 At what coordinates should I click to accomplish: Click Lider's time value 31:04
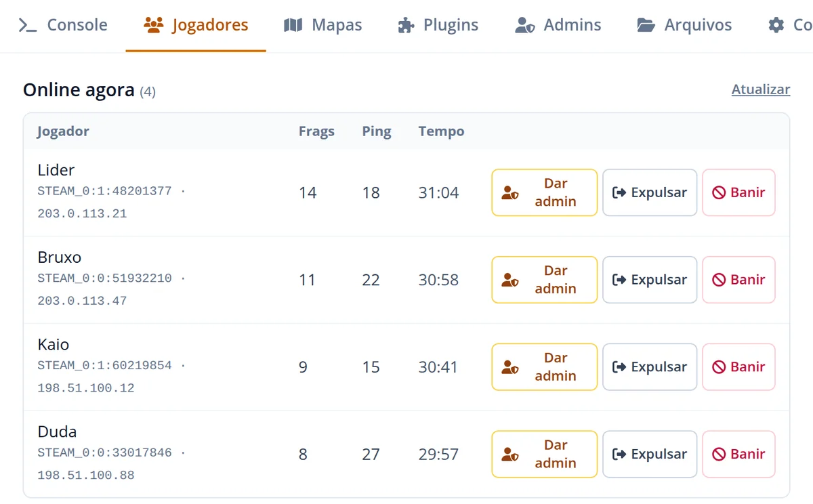pyautogui.click(x=438, y=193)
